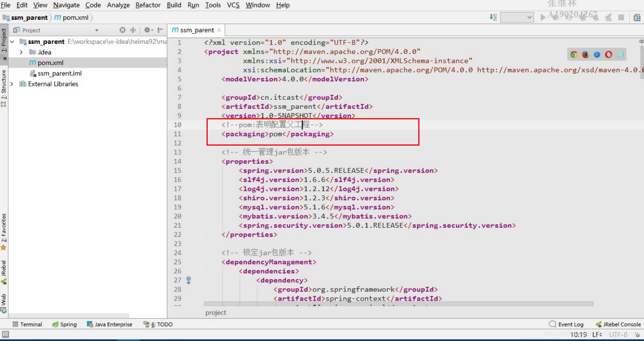Click the Run play button
This screenshot has height=341, width=644.
click(x=543, y=18)
